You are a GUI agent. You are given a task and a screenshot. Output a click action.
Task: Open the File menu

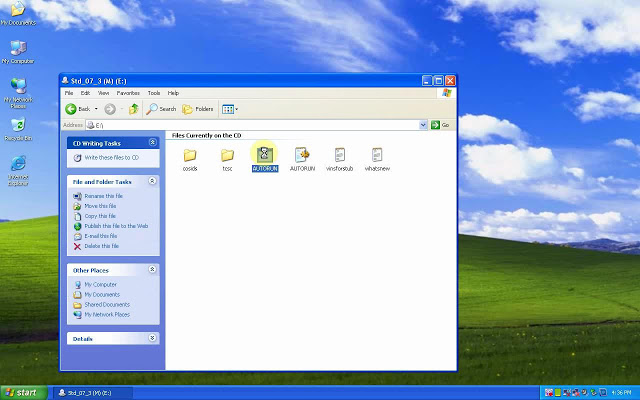point(69,93)
